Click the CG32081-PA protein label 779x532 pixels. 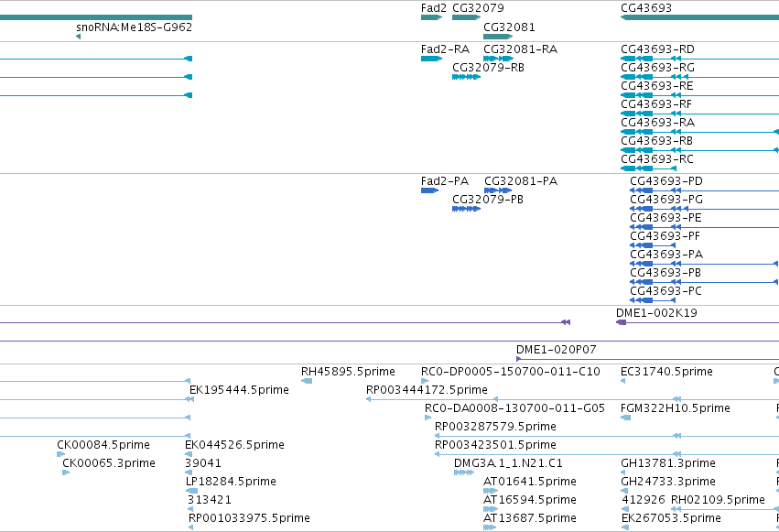(x=521, y=181)
